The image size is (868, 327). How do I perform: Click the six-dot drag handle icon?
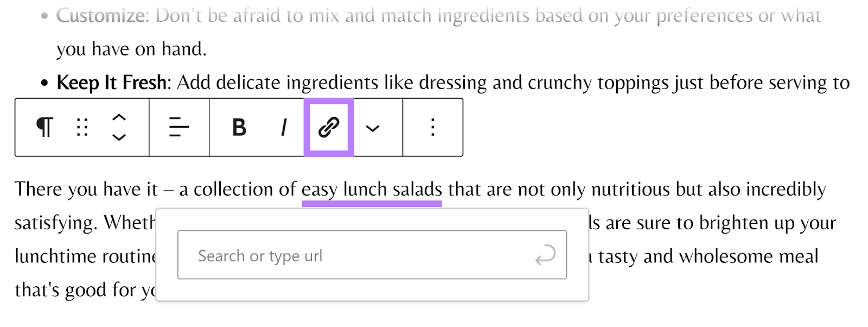pos(81,127)
